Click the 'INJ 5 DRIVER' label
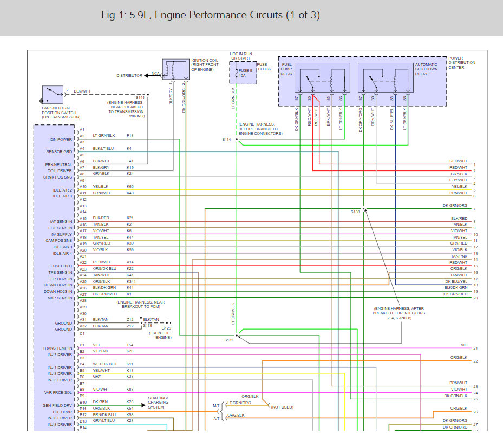 point(60,380)
